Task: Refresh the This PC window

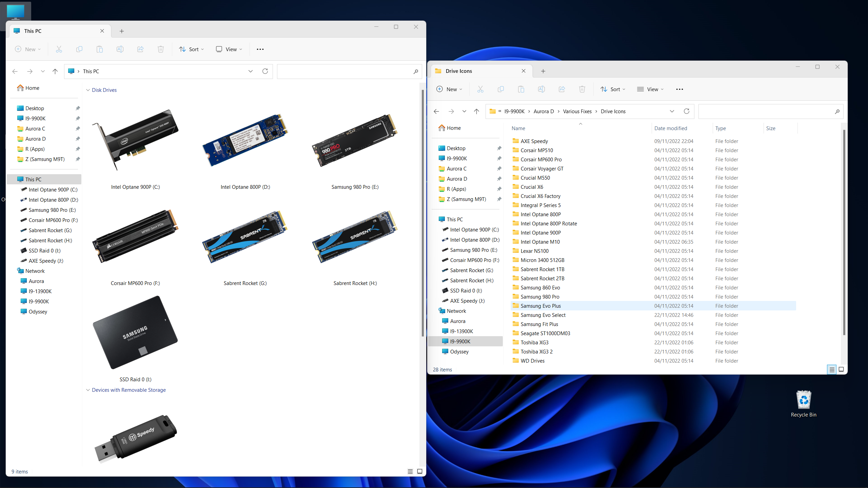Action: 265,71
